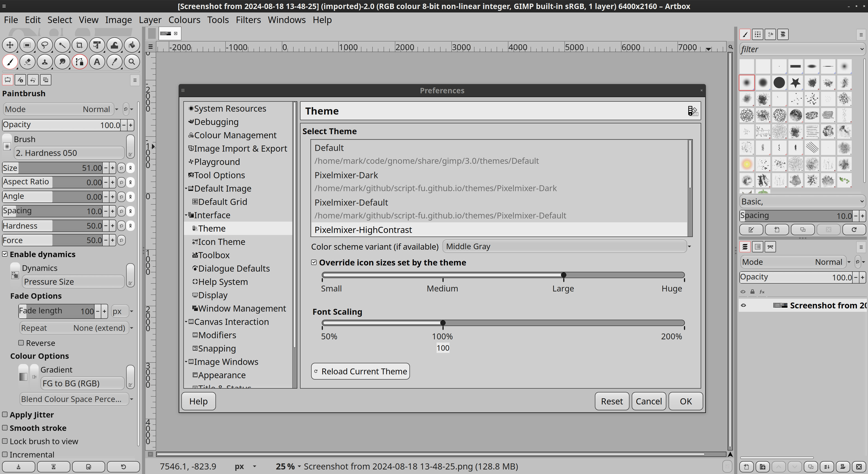The width and height of the screenshot is (868, 474).
Task: Open the Fonts tab in brushes dock
Action: [x=770, y=34]
